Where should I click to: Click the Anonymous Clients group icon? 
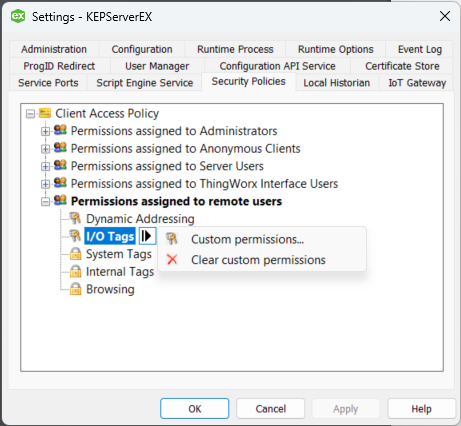tap(60, 147)
